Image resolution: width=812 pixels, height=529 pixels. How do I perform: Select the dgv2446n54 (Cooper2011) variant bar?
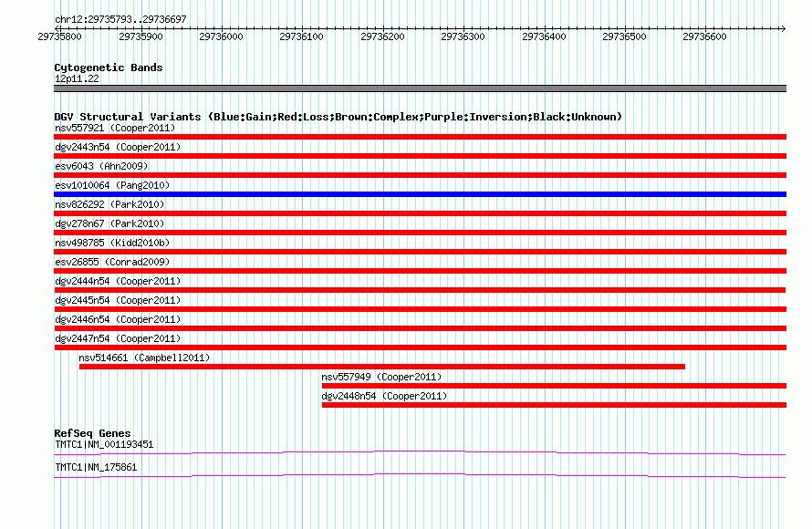(420, 328)
